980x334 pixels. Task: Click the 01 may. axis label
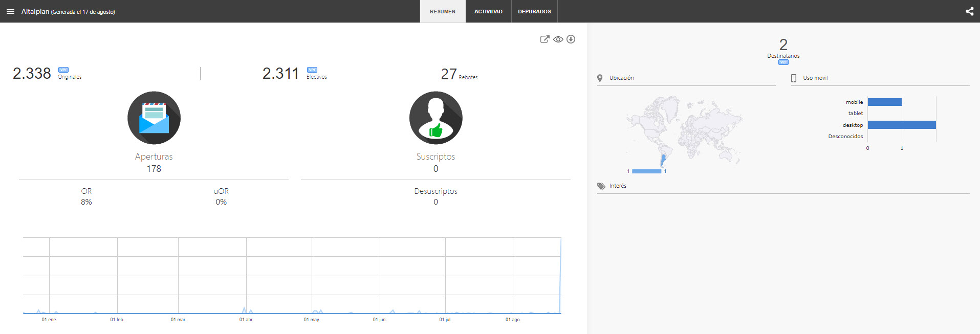pos(312,320)
